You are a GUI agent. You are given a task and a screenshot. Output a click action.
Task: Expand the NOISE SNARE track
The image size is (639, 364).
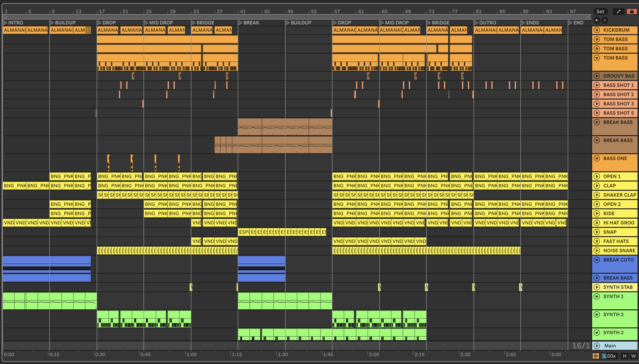click(x=597, y=251)
